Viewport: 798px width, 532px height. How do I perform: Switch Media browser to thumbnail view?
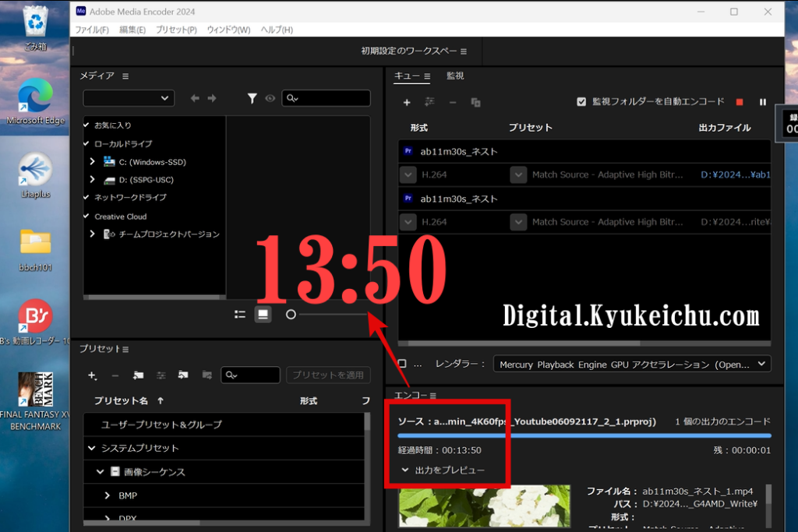point(263,315)
